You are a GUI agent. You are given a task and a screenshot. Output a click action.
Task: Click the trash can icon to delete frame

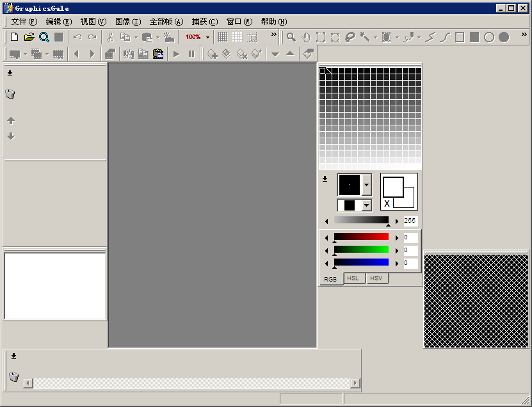point(10,93)
